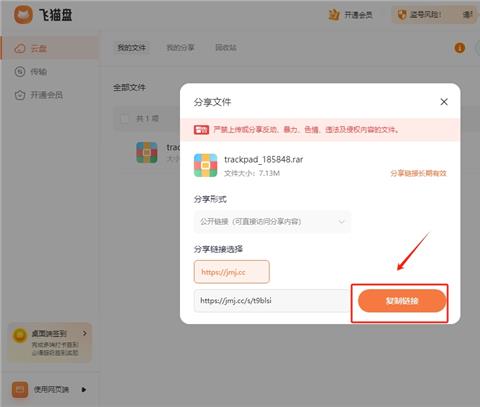Click the 桌面端签到 promotion card
This screenshot has height=407, width=480.
click(x=50, y=343)
